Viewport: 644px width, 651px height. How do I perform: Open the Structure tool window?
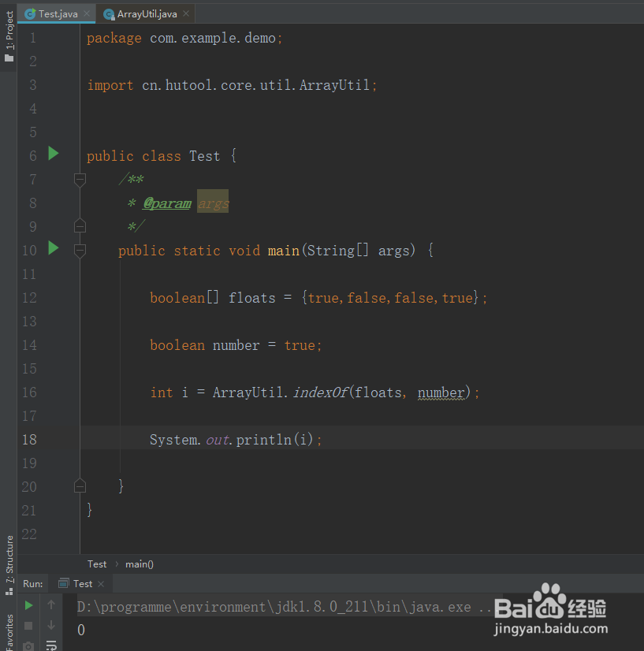coord(9,564)
